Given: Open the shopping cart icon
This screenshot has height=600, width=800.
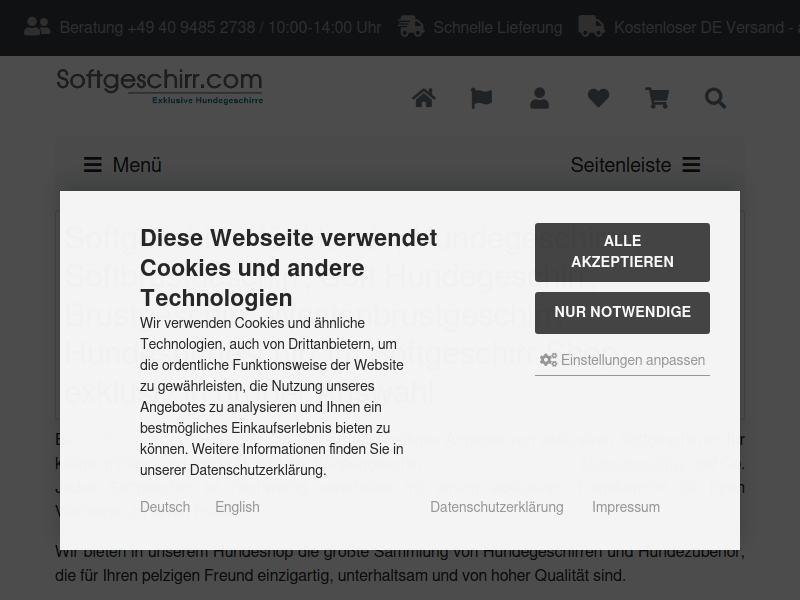Looking at the screenshot, I should pos(657,98).
